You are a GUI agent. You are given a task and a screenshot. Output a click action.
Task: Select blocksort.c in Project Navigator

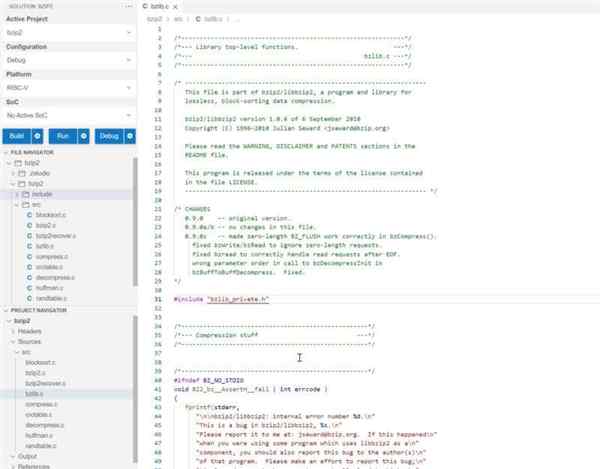[x=40, y=362]
